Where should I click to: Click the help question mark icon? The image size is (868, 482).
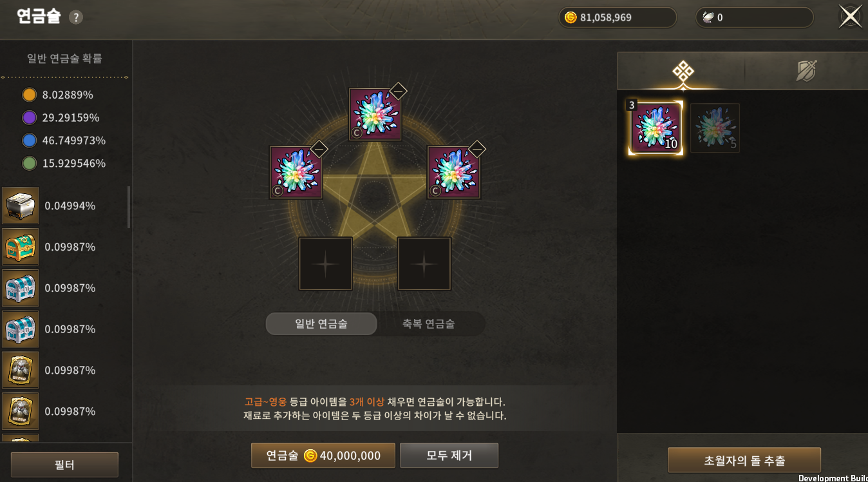click(x=76, y=17)
